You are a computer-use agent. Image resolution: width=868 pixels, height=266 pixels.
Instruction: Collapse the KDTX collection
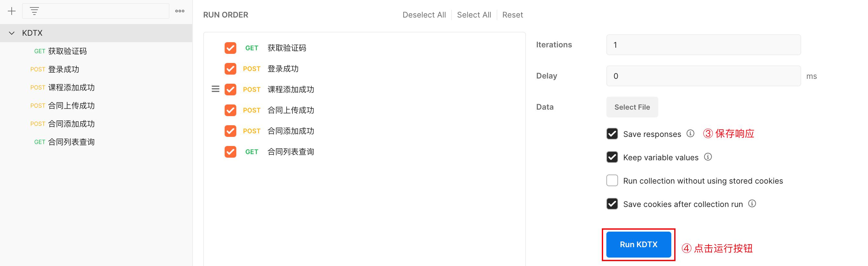click(12, 33)
